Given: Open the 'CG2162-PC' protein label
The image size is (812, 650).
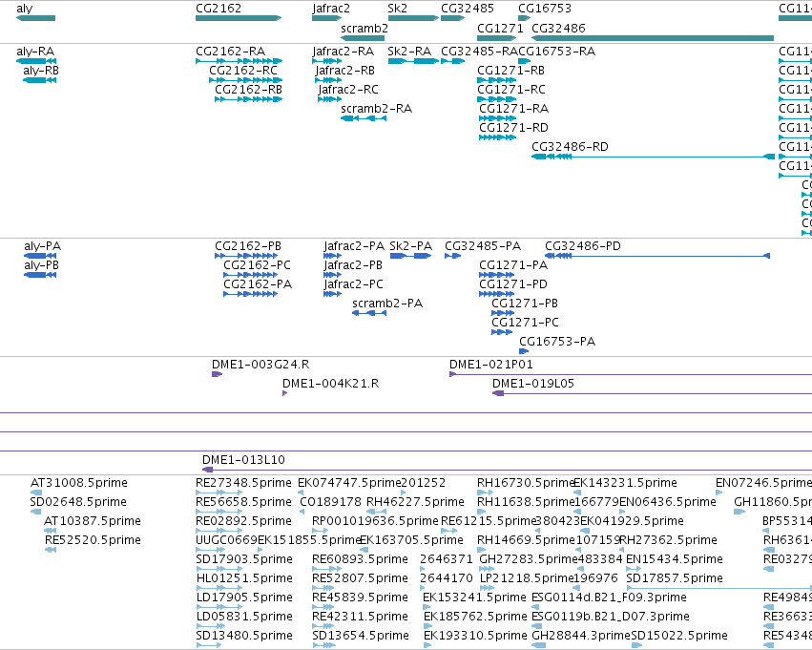Looking at the screenshot, I should pyautogui.click(x=258, y=265).
